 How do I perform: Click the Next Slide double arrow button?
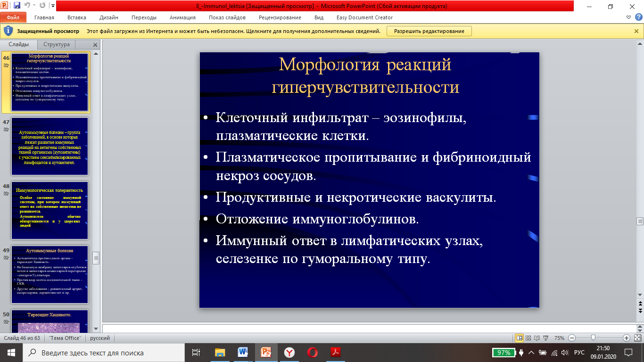pyautogui.click(x=640, y=310)
